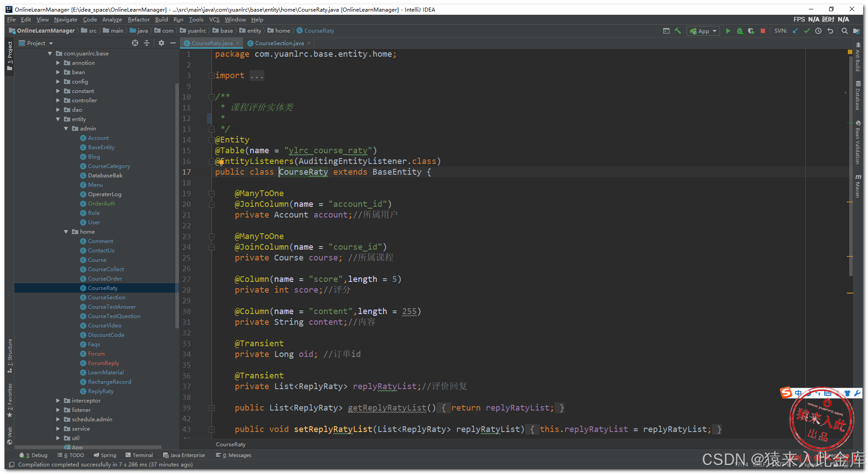
Task: Open the 5: Debug tool window
Action: click(33, 455)
